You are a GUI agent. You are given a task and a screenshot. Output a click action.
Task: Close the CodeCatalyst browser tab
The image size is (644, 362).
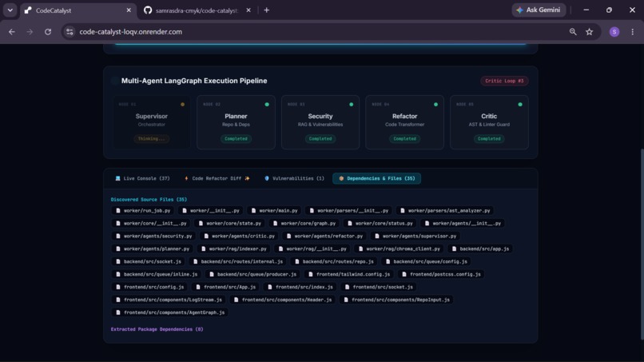pyautogui.click(x=129, y=10)
